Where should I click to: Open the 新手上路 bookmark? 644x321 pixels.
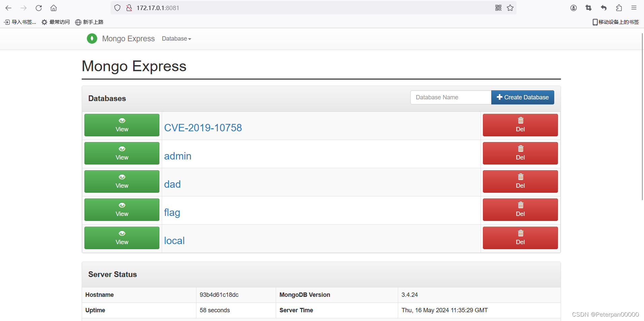89,22
